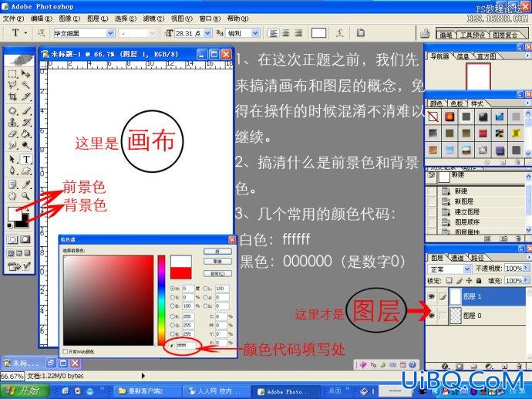Open the 人人网 taskbar item
The height and width of the screenshot is (399, 532).
(x=217, y=391)
